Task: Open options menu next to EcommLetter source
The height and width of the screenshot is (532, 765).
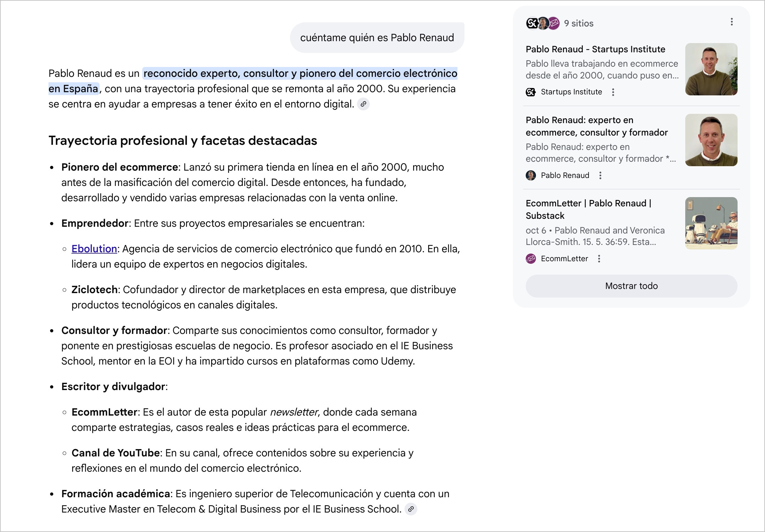Action: (x=599, y=259)
